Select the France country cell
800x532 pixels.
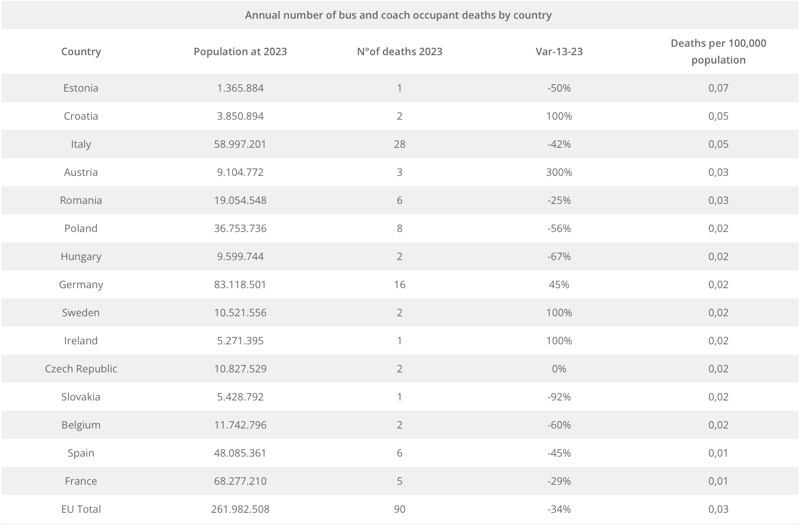click(x=81, y=481)
